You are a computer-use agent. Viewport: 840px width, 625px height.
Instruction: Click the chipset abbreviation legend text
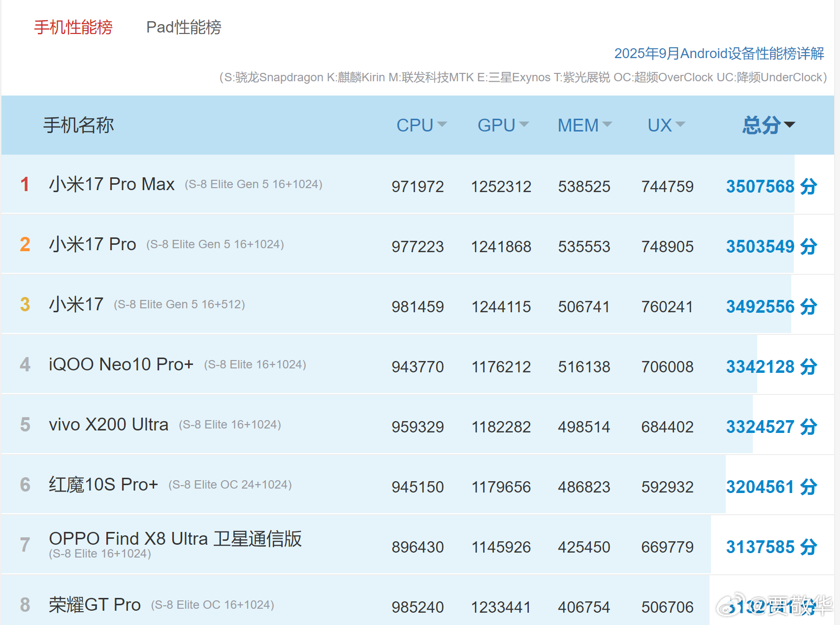click(x=523, y=77)
